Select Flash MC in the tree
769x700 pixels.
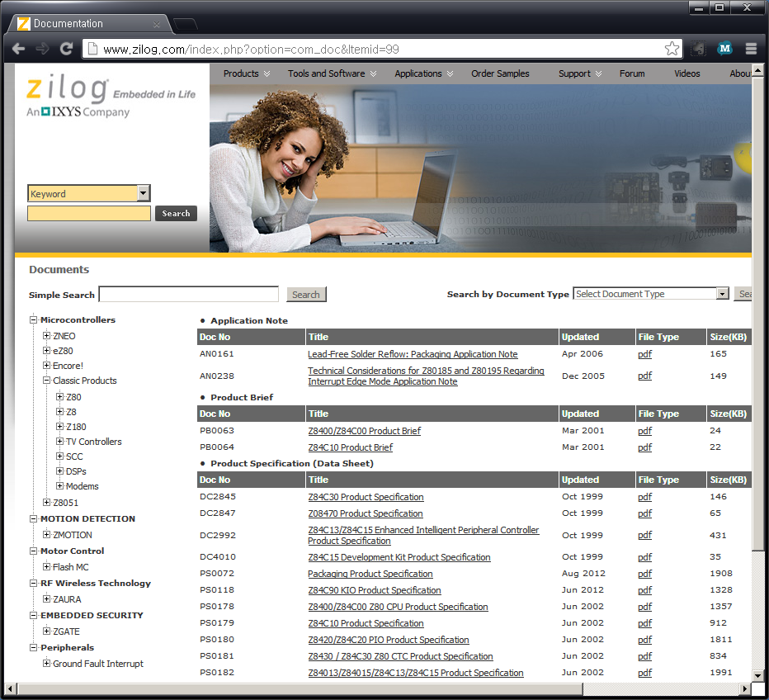pyautogui.click(x=71, y=567)
